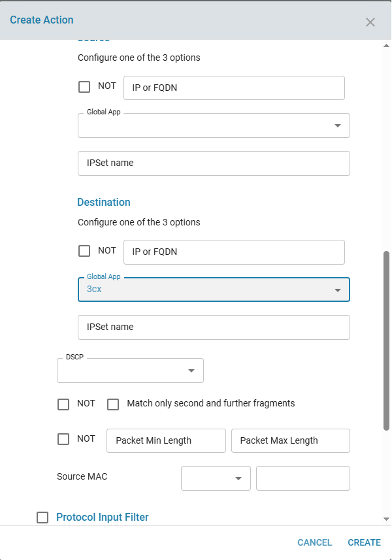Check NOT box beside Destination IP field

(x=84, y=251)
